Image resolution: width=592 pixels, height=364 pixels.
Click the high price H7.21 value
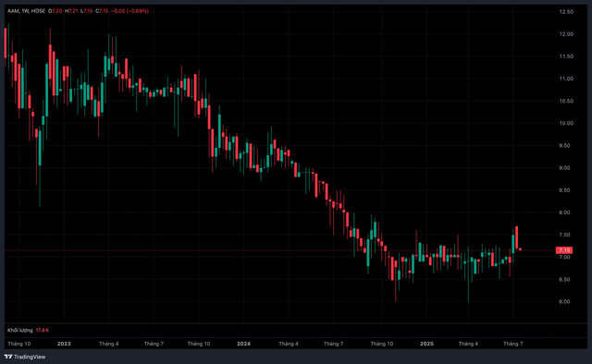[71, 11]
